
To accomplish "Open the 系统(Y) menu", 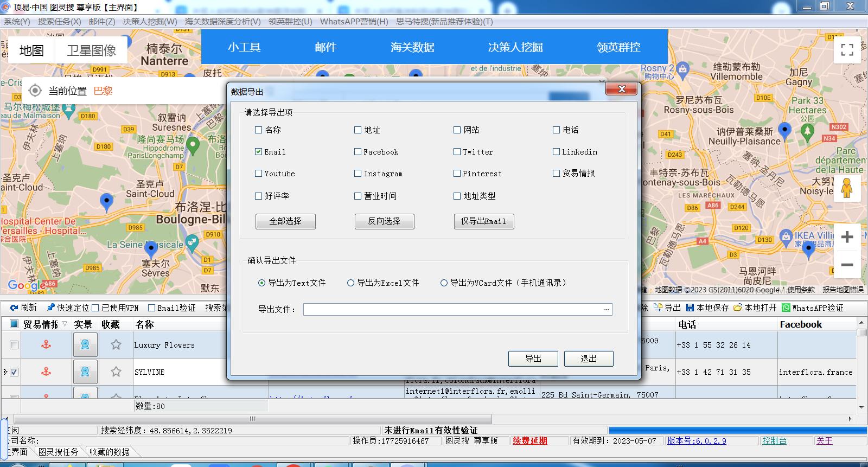I will pyautogui.click(x=17, y=22).
